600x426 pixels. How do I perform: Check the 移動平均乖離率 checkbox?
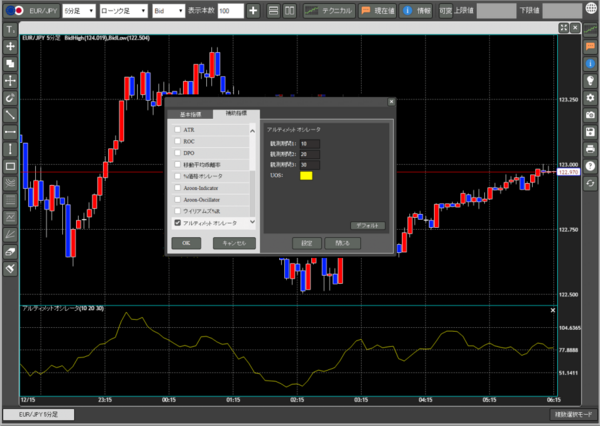click(x=178, y=164)
